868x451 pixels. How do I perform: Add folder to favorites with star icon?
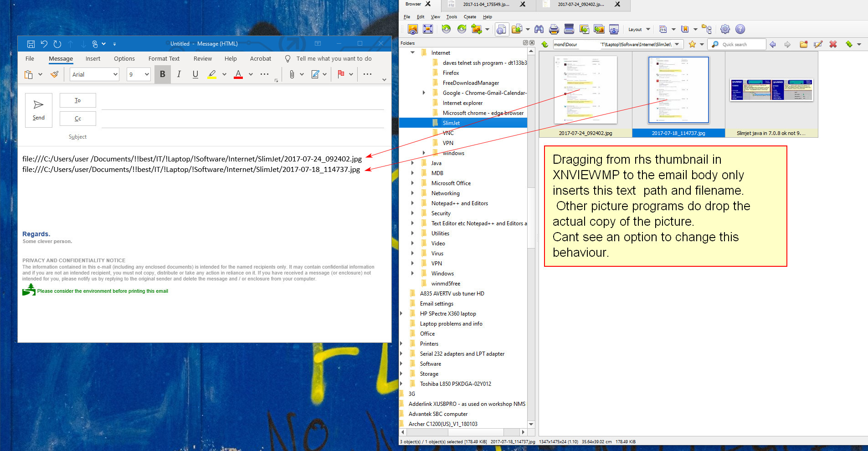pyautogui.click(x=692, y=44)
